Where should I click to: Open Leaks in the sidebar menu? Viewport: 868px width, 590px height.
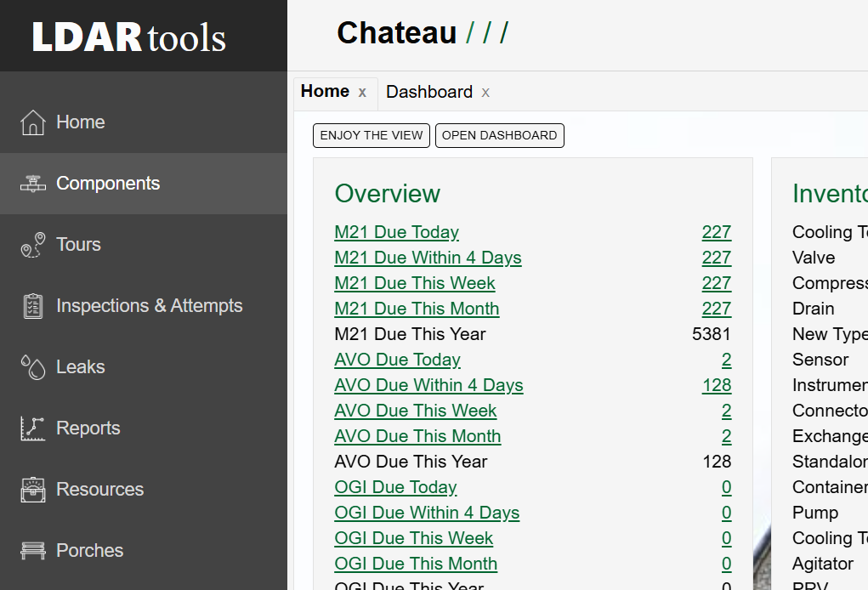tap(144, 367)
